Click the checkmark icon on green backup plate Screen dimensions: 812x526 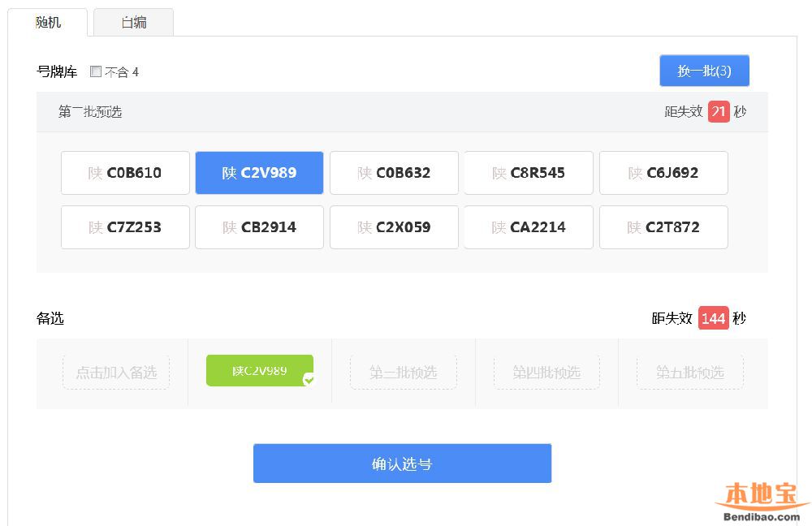click(308, 379)
